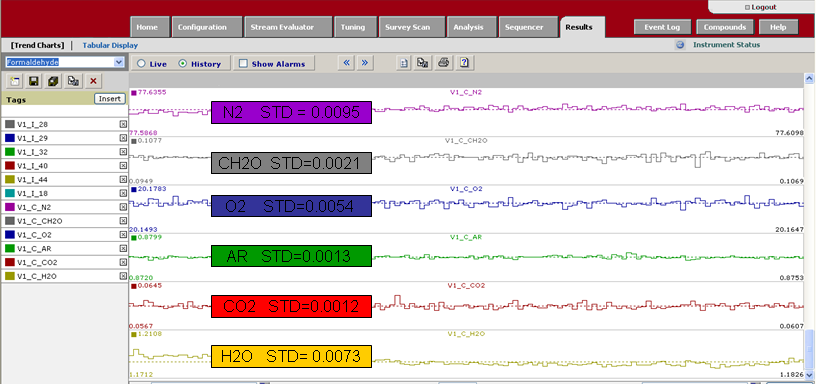Click the V1_C_H2O chart title

[x=466, y=334]
